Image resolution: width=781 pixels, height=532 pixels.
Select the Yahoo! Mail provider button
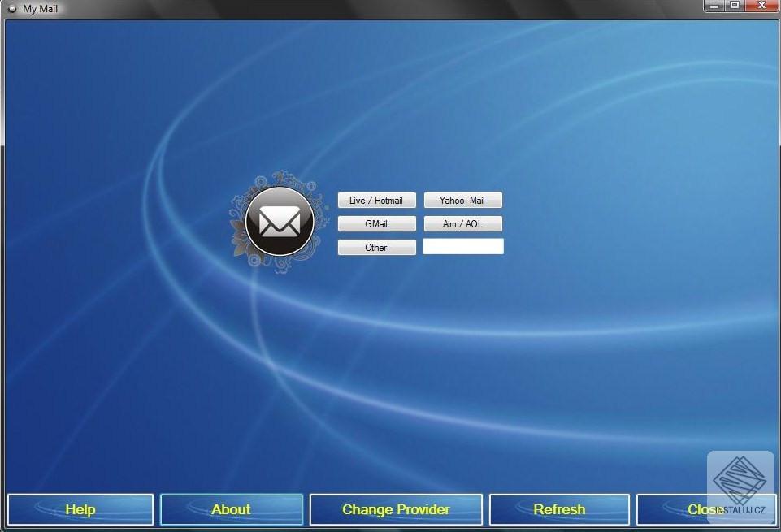462,200
